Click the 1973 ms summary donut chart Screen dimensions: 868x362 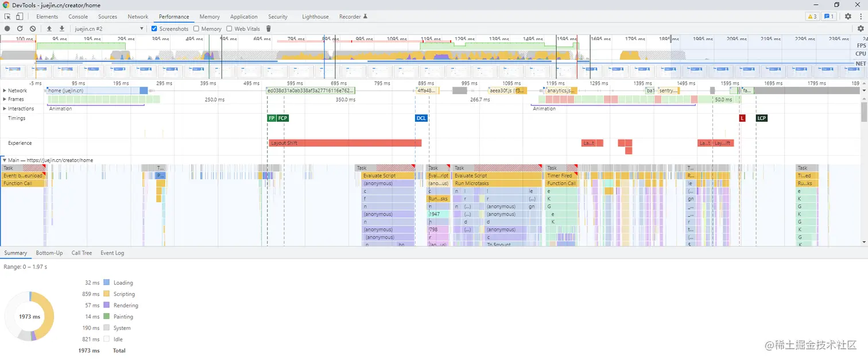point(29,316)
